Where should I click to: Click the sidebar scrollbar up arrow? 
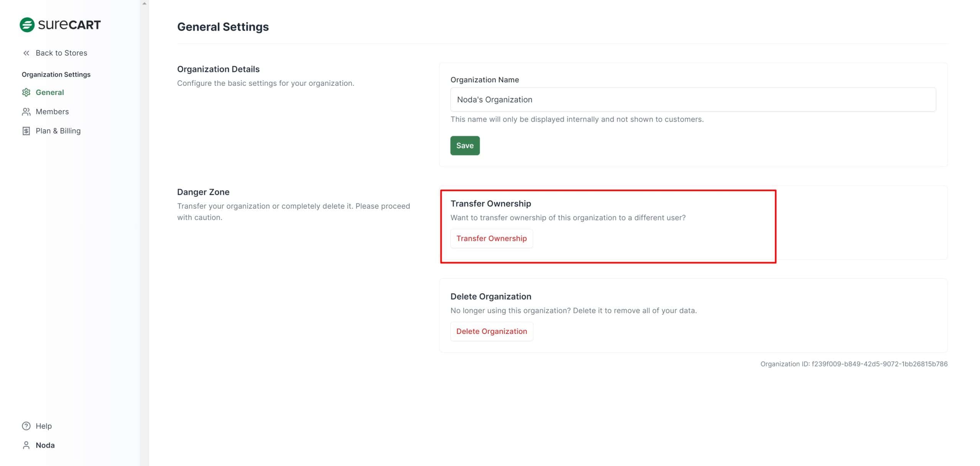tap(144, 3)
